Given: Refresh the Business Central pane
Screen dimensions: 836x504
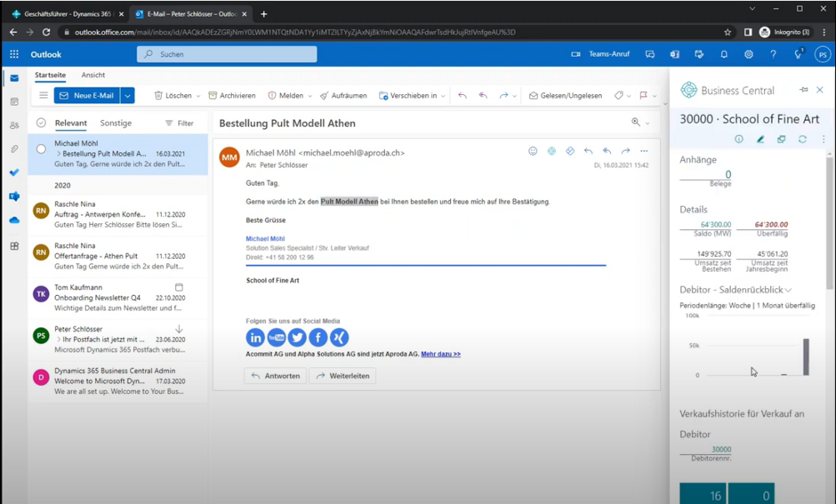Looking at the screenshot, I should (x=802, y=139).
